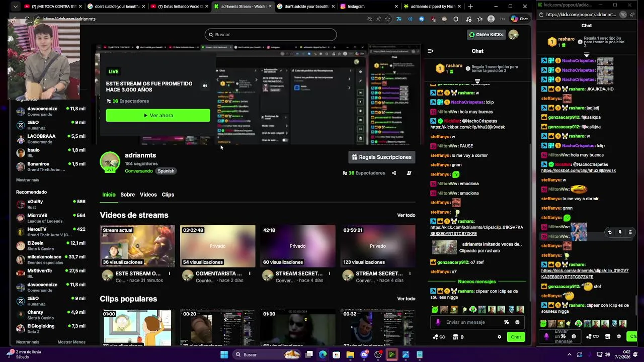The height and width of the screenshot is (362, 644).
Task: Open the 01:00 cartoon clip thumbnail
Action: pos(137,327)
